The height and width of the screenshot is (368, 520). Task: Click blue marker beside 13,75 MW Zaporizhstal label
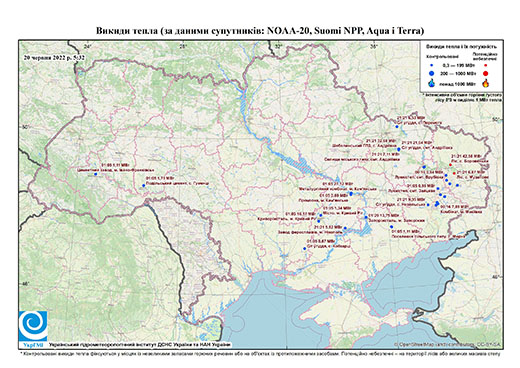coord(366,217)
